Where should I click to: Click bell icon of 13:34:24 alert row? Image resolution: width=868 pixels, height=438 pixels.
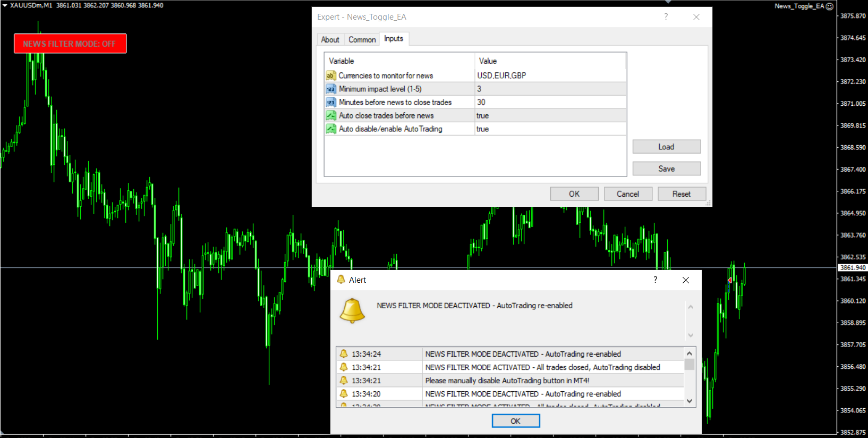(344, 354)
